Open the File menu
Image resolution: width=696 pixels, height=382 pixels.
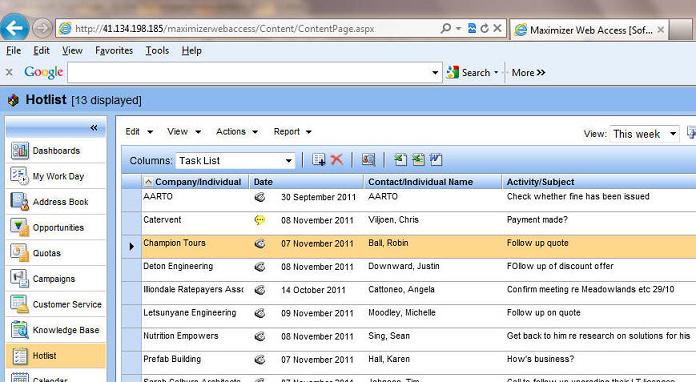point(13,51)
